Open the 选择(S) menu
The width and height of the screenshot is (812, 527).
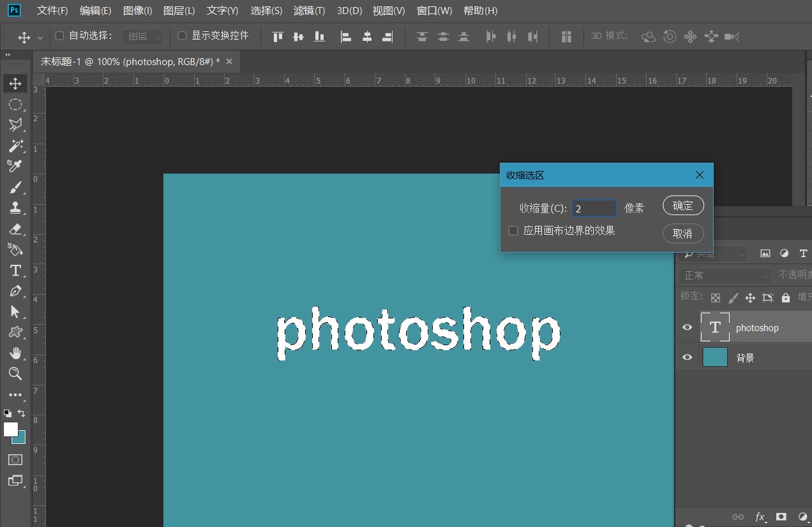pos(266,11)
